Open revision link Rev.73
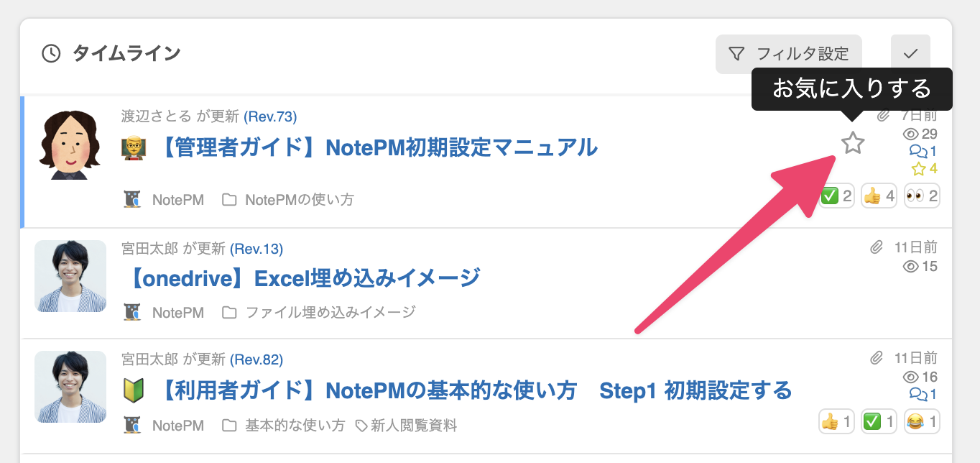Image resolution: width=980 pixels, height=463 pixels. click(x=270, y=116)
